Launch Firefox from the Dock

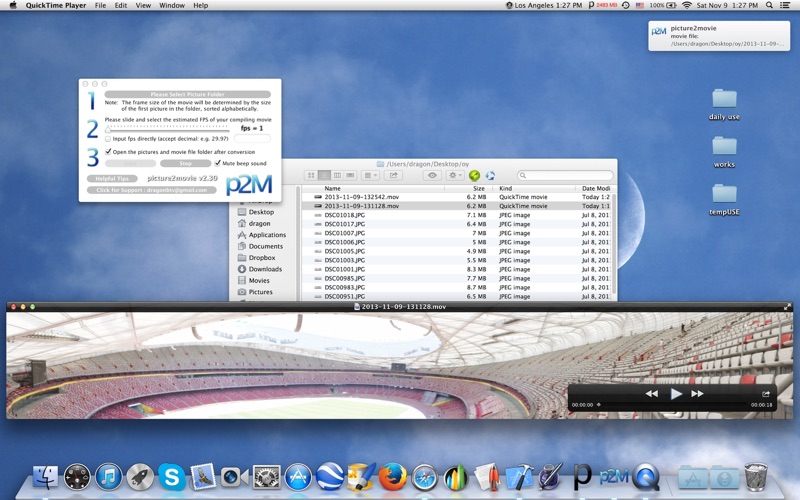click(392, 477)
